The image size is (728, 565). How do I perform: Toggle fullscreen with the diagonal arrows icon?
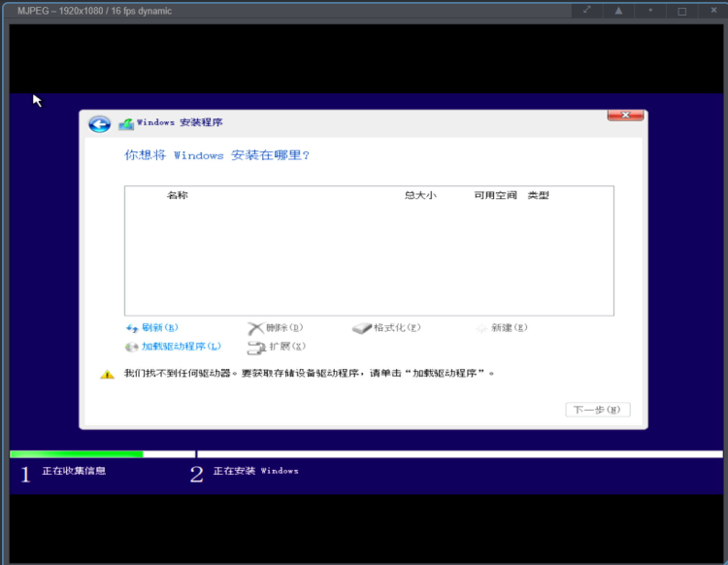587,11
